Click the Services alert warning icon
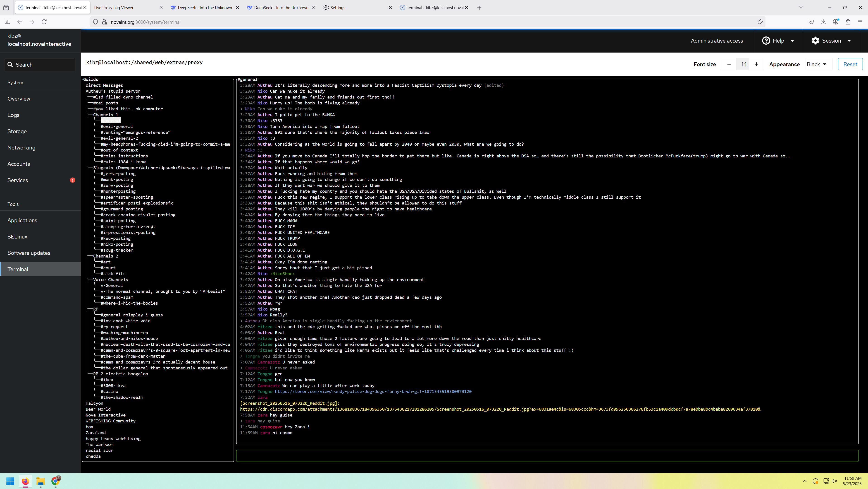Image resolution: width=868 pixels, height=489 pixels. pyautogui.click(x=72, y=180)
